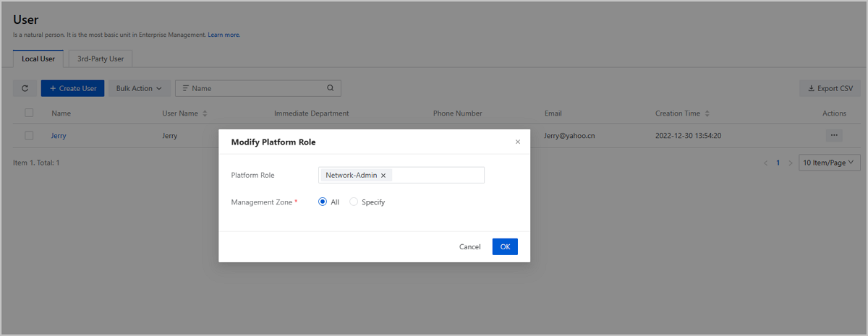The image size is (868, 336).
Task: Select the Local User tab
Action: 38,59
